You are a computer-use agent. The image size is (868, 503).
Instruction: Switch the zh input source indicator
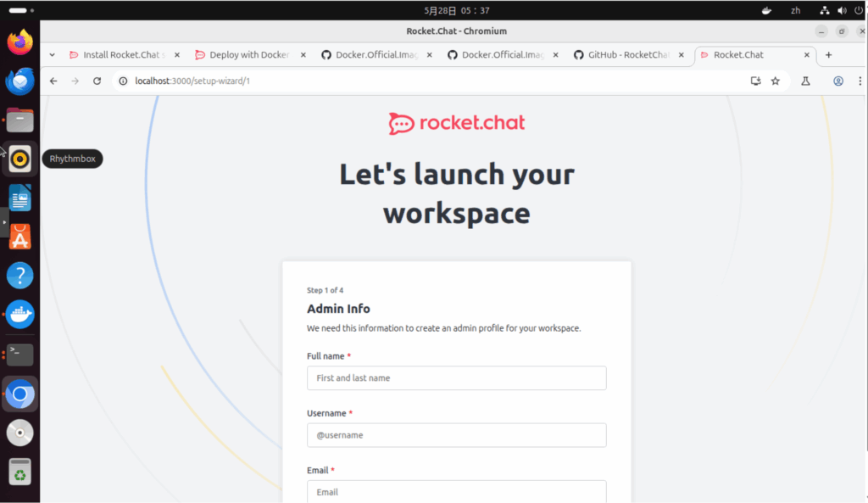795,10
